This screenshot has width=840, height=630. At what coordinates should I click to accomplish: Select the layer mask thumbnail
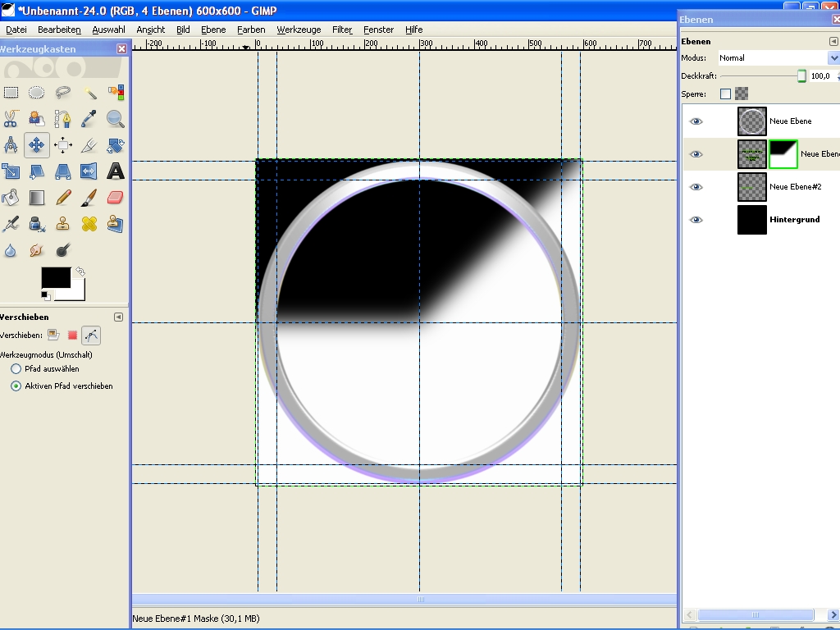[x=783, y=154]
